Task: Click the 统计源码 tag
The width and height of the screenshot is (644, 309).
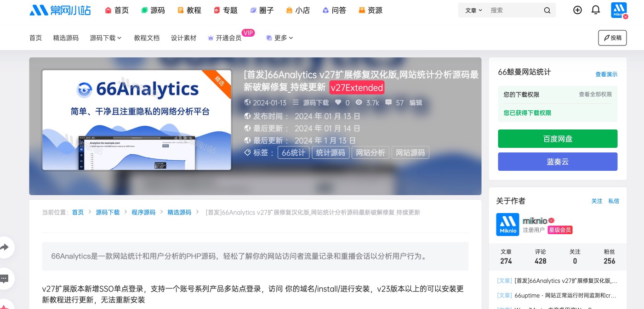Action: tap(331, 152)
